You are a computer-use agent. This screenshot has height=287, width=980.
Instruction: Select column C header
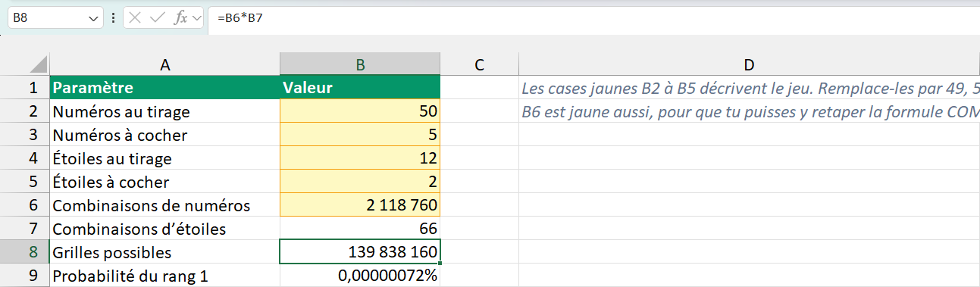tap(479, 64)
